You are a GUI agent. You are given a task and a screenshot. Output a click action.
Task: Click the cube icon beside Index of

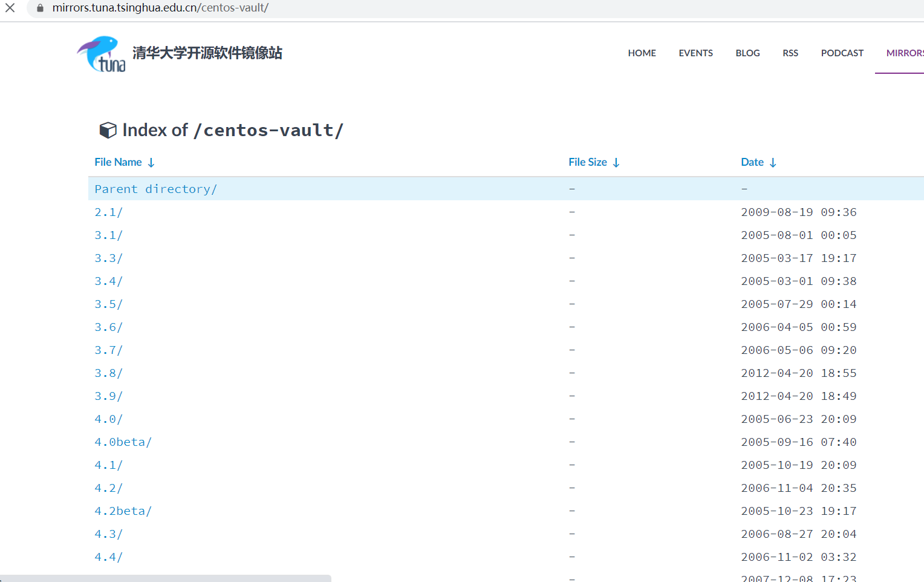[108, 130]
